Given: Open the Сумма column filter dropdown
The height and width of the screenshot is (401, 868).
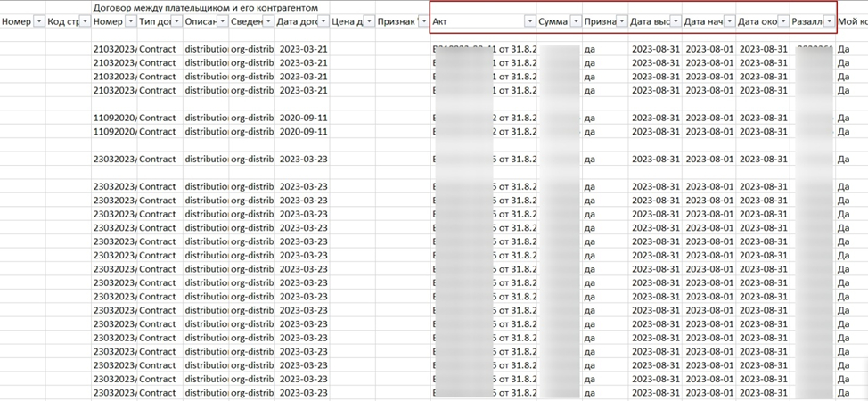Looking at the screenshot, I should (x=576, y=21).
